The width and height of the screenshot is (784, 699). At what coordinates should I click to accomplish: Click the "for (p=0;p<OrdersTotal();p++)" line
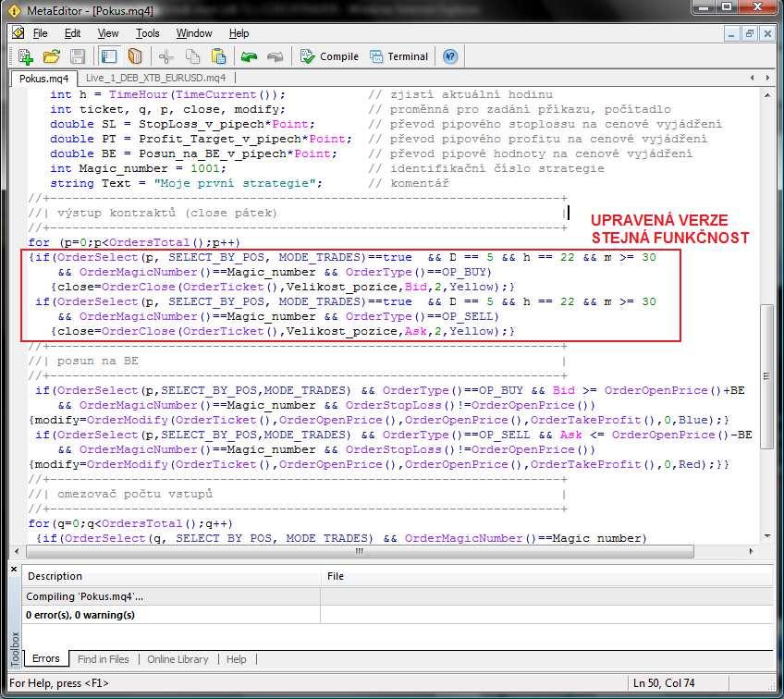pos(134,242)
